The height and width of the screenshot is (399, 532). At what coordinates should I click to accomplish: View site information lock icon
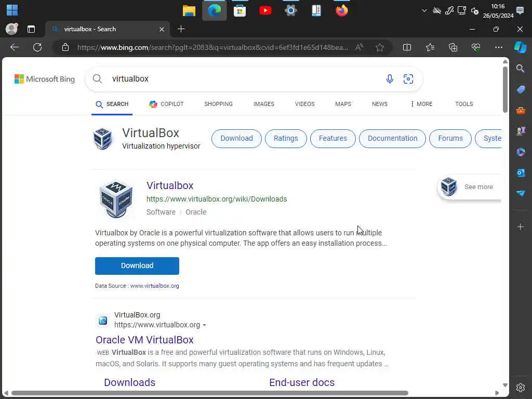pyautogui.click(x=65, y=47)
